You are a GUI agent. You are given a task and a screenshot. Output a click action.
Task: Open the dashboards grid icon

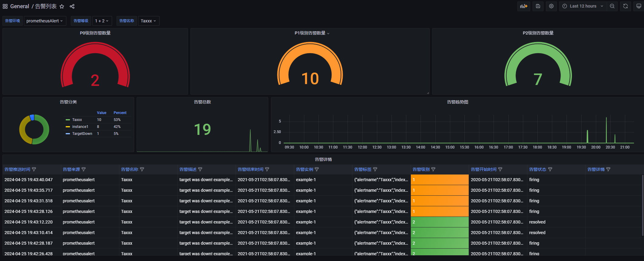click(x=5, y=6)
